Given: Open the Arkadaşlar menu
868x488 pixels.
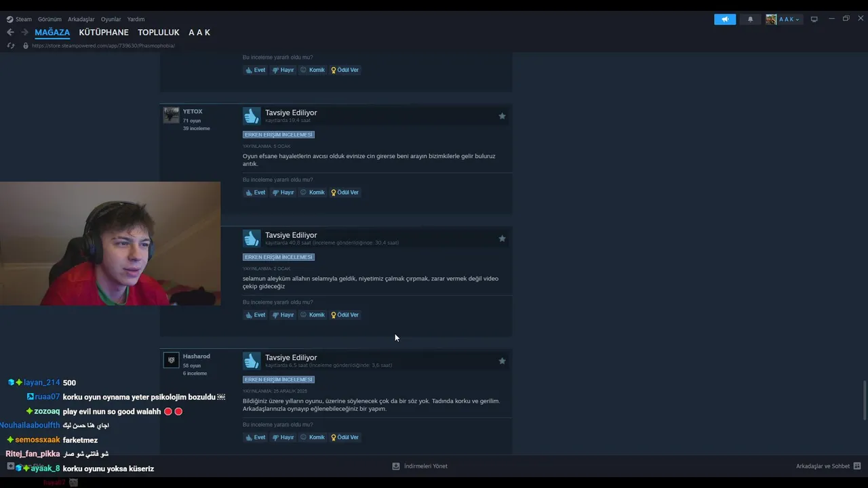Looking at the screenshot, I should pyautogui.click(x=81, y=19).
